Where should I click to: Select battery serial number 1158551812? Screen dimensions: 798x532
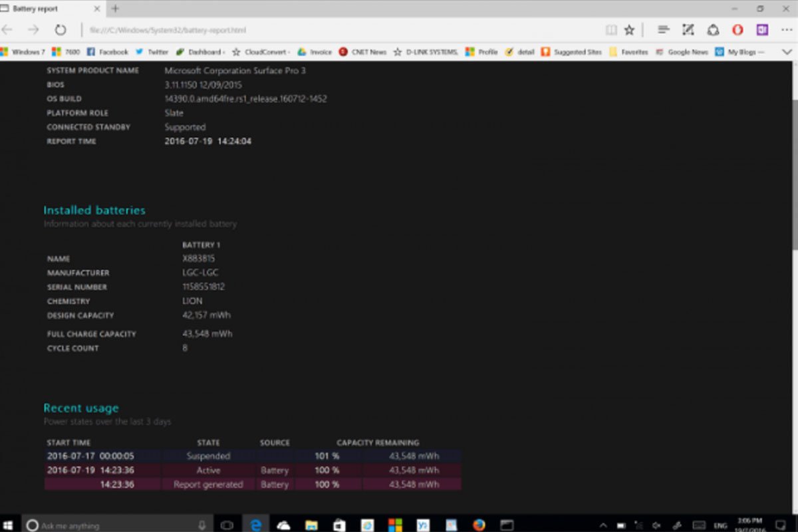click(203, 287)
